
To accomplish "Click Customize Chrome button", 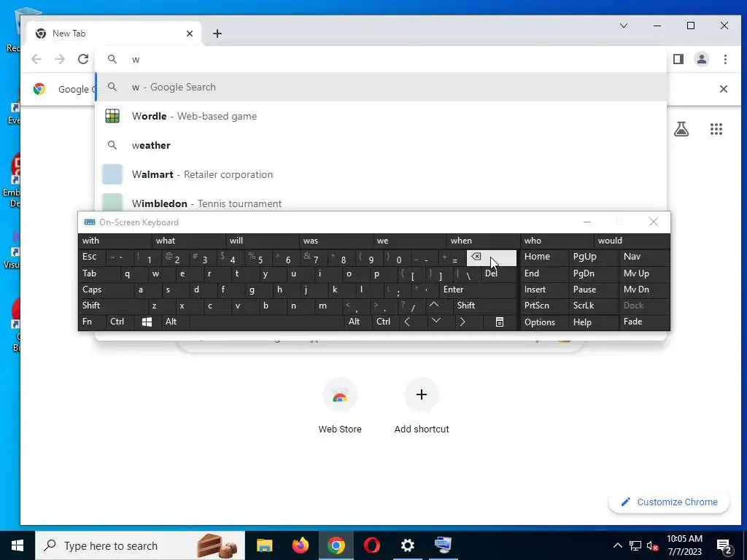I will tap(669, 502).
